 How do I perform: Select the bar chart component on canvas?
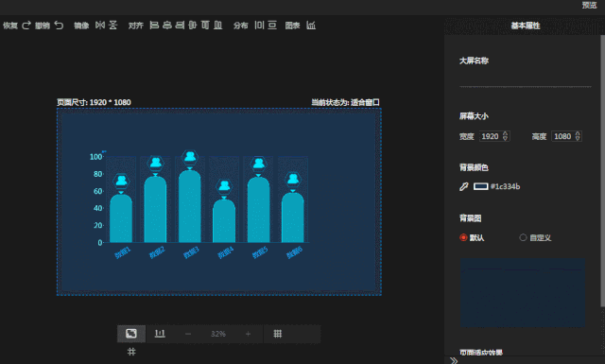199,204
